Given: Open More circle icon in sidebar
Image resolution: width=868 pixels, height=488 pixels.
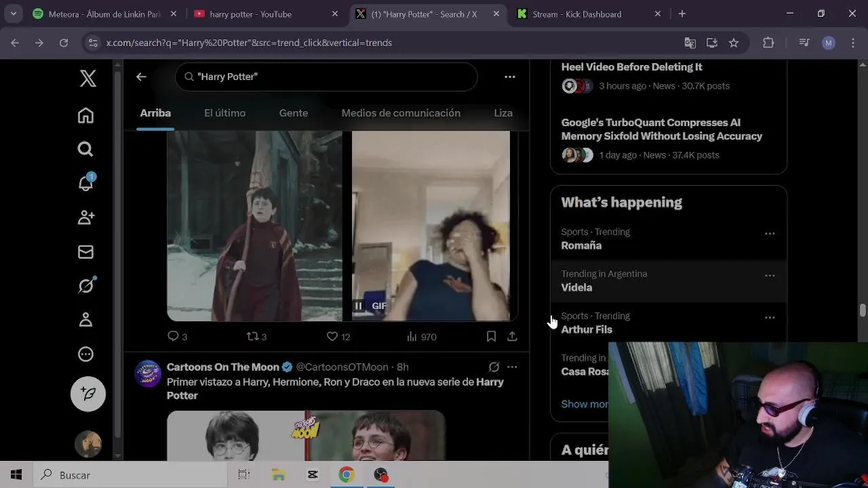Looking at the screenshot, I should click(x=85, y=354).
